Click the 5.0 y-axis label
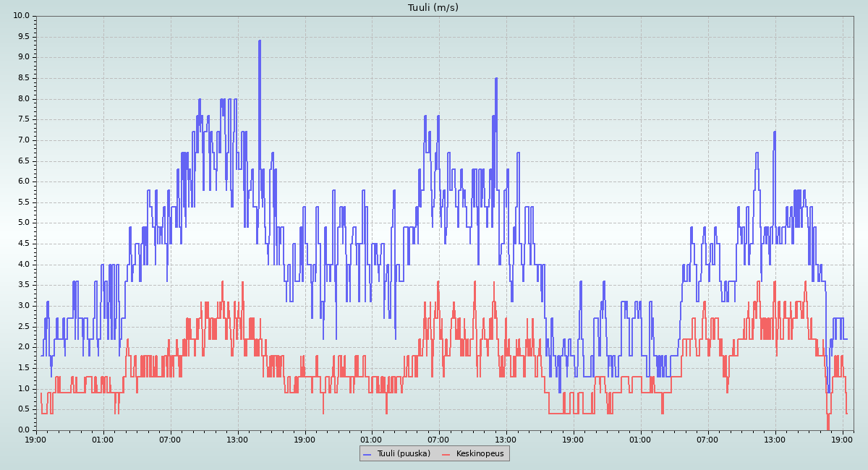 24,223
